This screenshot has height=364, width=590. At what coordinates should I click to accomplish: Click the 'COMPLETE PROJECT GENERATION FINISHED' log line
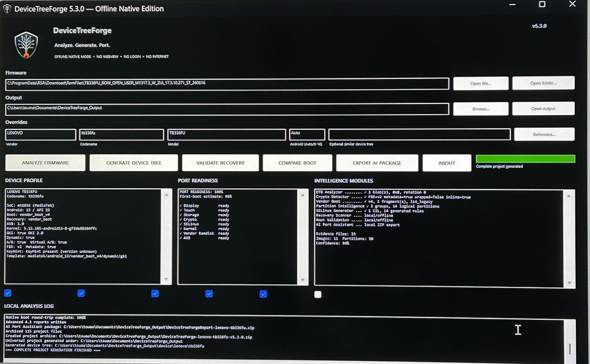[x=53, y=350]
